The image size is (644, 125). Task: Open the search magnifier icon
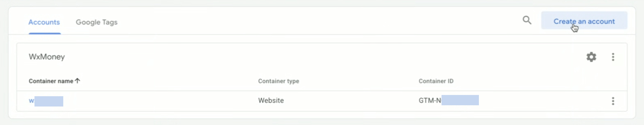coord(527,20)
